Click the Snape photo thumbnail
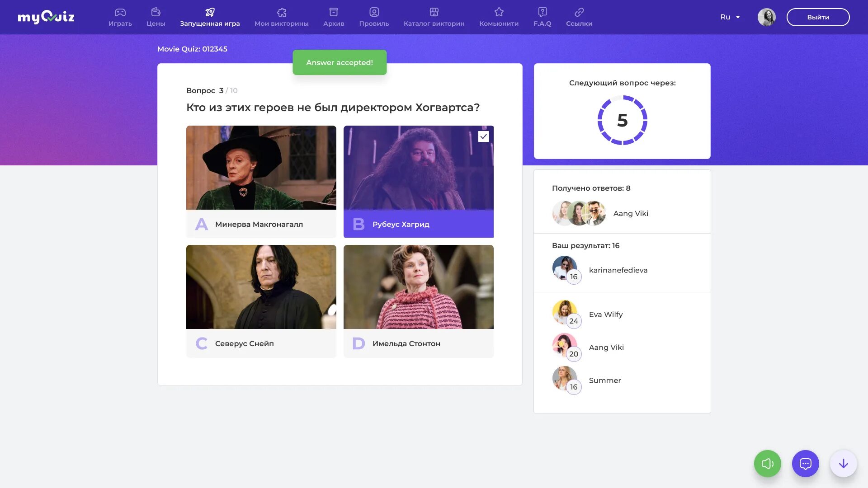This screenshot has width=868, height=488. pos(261,287)
